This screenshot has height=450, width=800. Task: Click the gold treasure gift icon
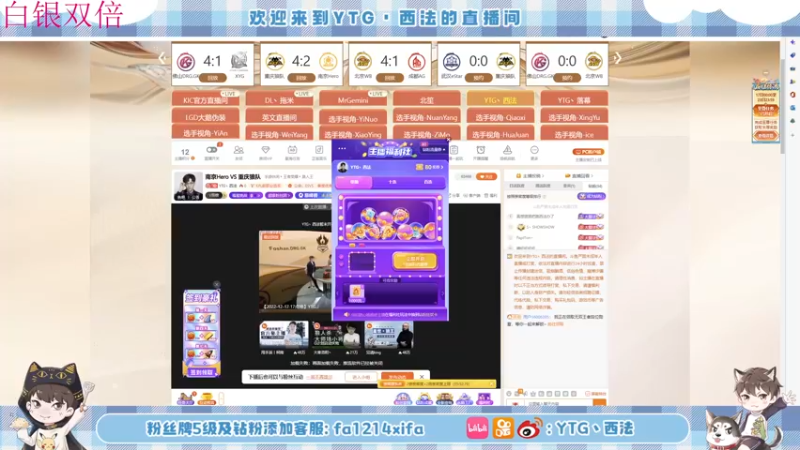[206, 398]
